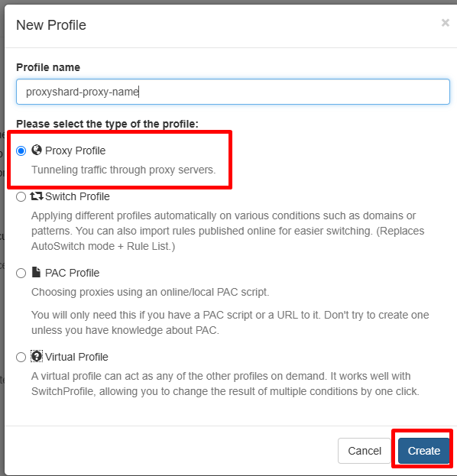Click the document icon beside PAC Profile
The image size is (457, 476).
(36, 272)
